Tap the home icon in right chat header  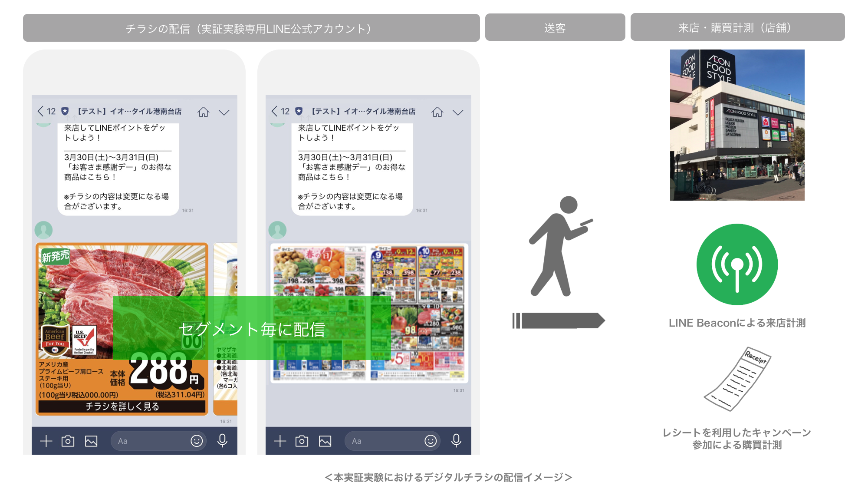(437, 112)
